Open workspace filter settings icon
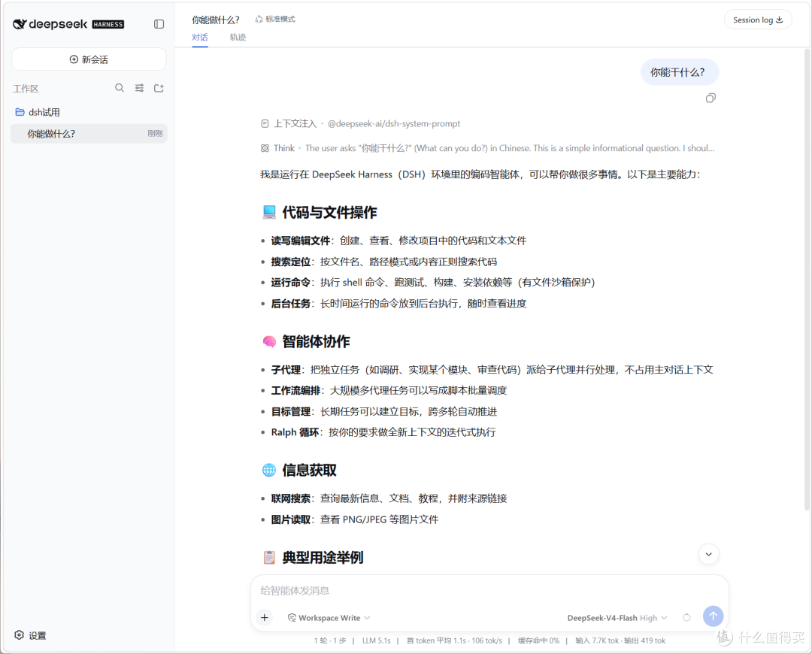The image size is (812, 654). point(139,88)
